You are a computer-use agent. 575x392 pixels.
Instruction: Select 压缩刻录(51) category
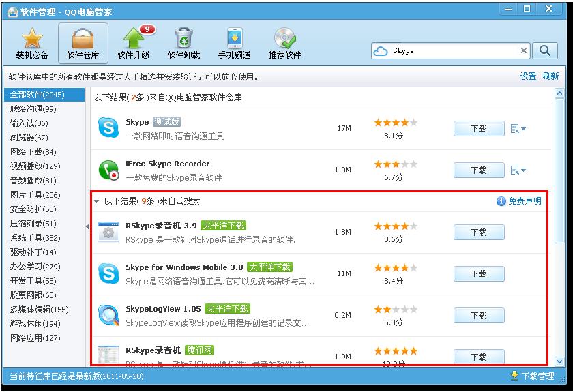coord(33,223)
